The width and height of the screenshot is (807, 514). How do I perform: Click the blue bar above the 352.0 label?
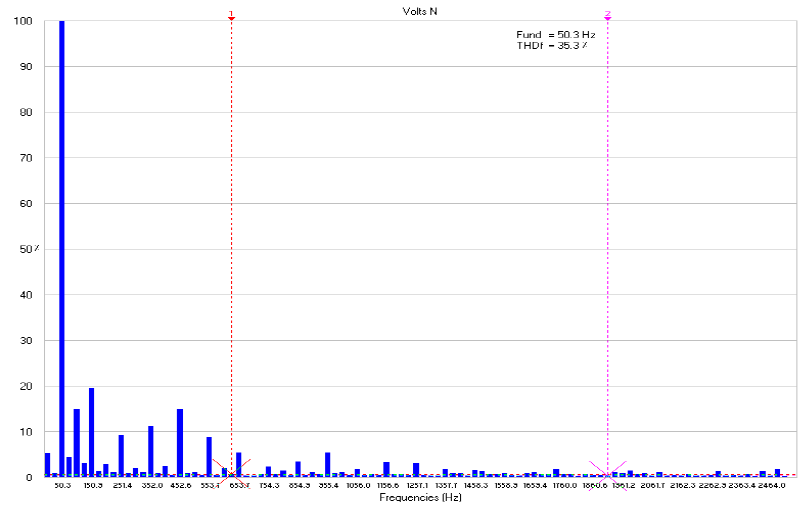pyautogui.click(x=151, y=451)
